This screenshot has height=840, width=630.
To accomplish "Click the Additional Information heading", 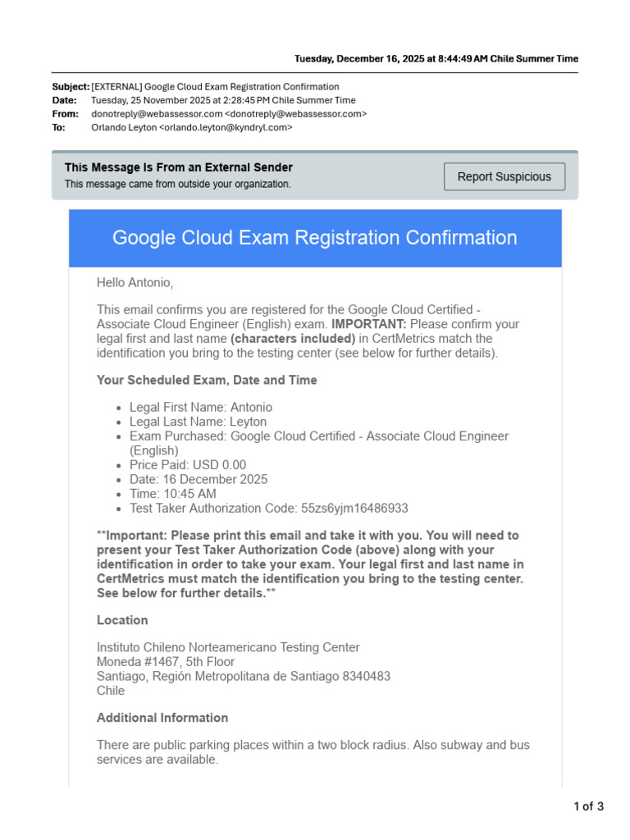I will click(162, 718).
